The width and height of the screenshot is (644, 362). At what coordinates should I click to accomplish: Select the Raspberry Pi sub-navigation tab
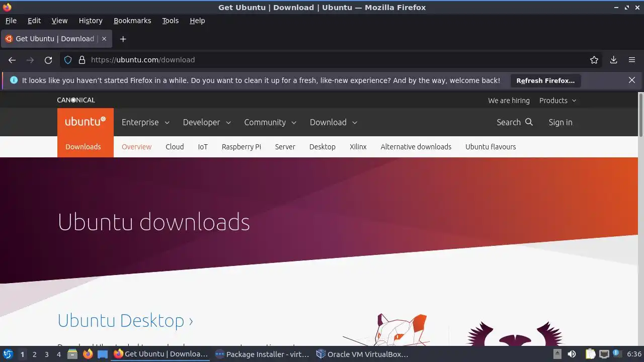[242, 147]
